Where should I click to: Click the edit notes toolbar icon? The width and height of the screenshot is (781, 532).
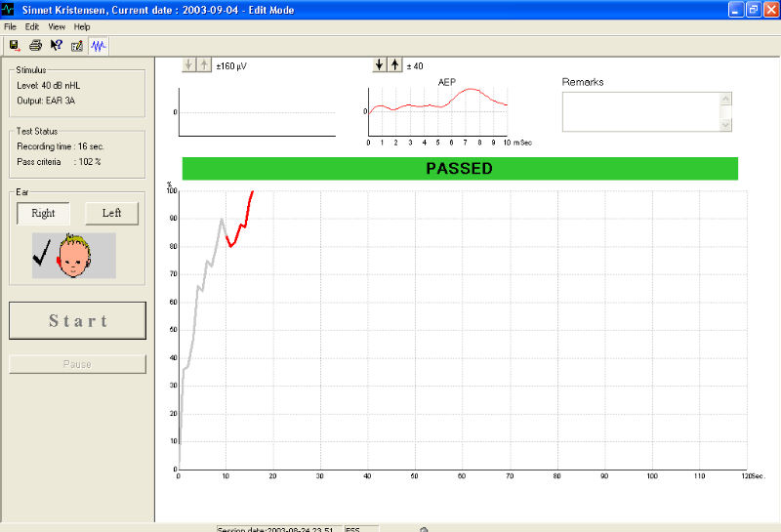[x=77, y=45]
